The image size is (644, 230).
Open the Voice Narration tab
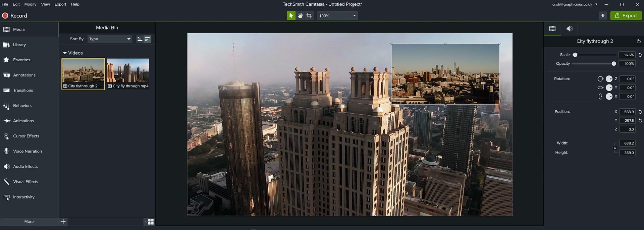click(x=29, y=151)
